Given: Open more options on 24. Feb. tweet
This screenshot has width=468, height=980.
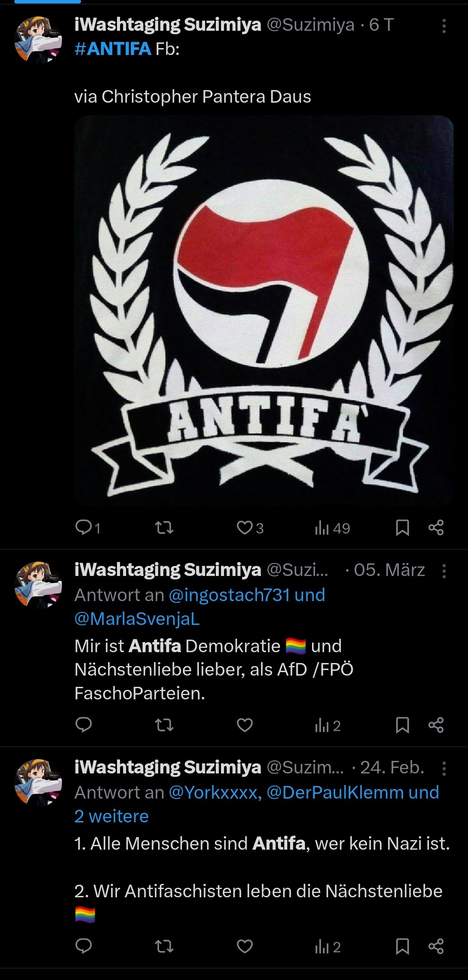Looking at the screenshot, I should pyautogui.click(x=444, y=769).
